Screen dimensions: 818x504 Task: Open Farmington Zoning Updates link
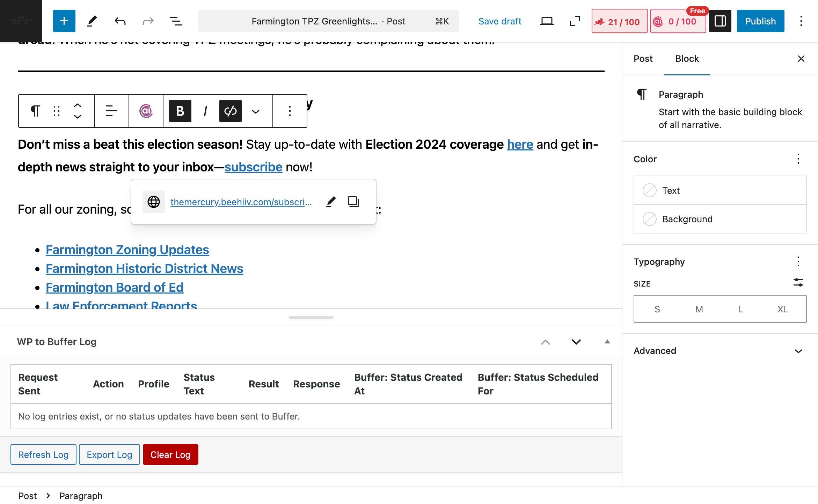tap(127, 250)
